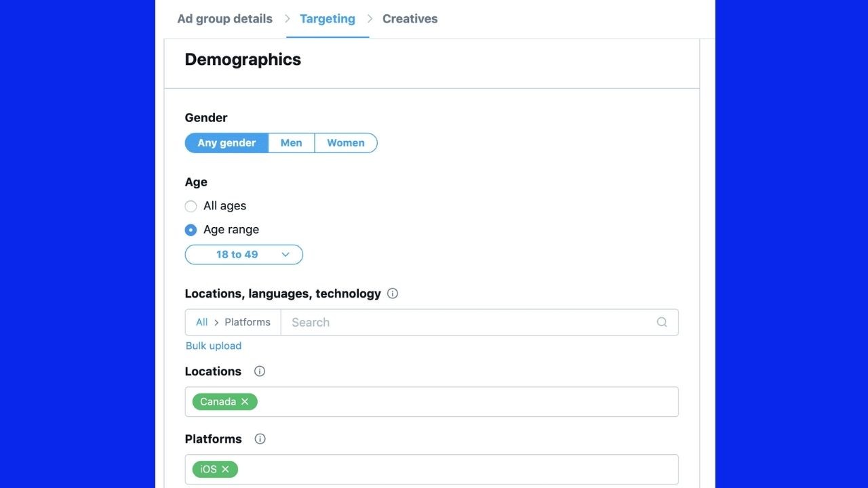Choose the Women gender option
Image resolution: width=868 pixels, height=488 pixels.
pos(346,143)
